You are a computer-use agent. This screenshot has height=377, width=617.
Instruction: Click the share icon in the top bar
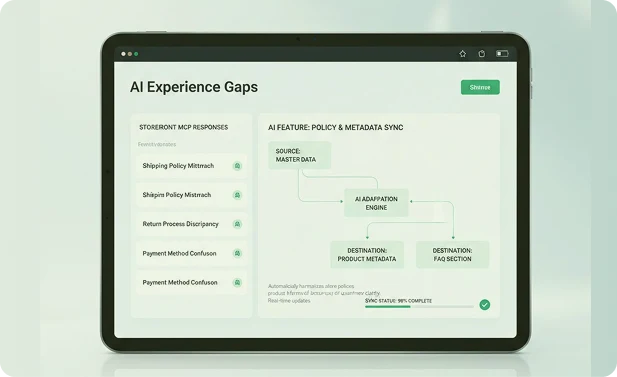[x=482, y=54]
